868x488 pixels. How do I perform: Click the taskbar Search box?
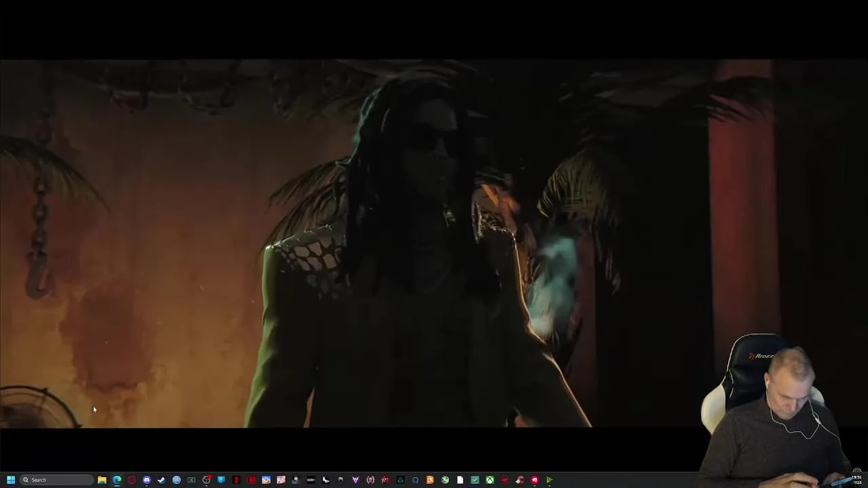(x=56, y=480)
